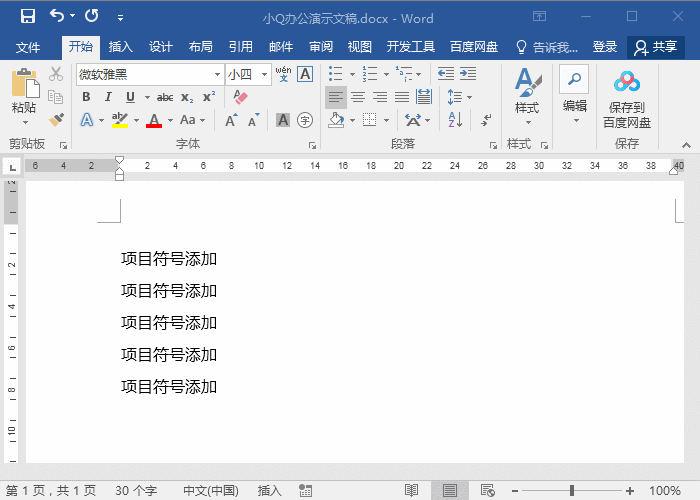
Task: Open the phonetic guide (wén) tool
Action: [x=283, y=74]
